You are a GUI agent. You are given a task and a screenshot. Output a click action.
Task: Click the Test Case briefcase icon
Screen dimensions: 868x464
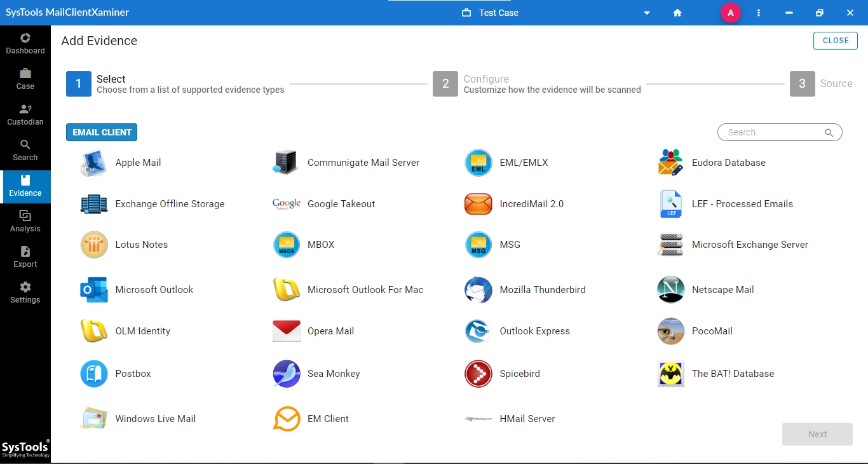pyautogui.click(x=466, y=13)
